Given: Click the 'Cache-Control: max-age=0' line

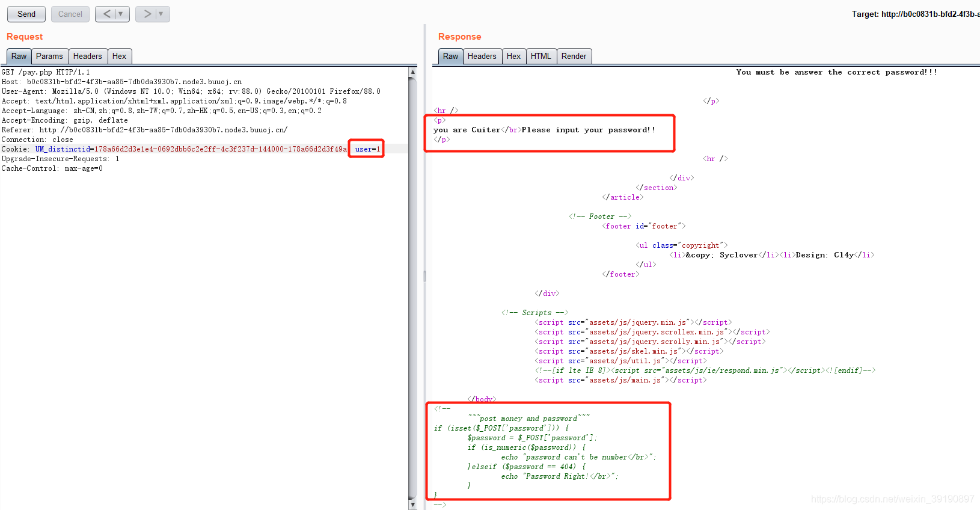Looking at the screenshot, I should pos(52,168).
